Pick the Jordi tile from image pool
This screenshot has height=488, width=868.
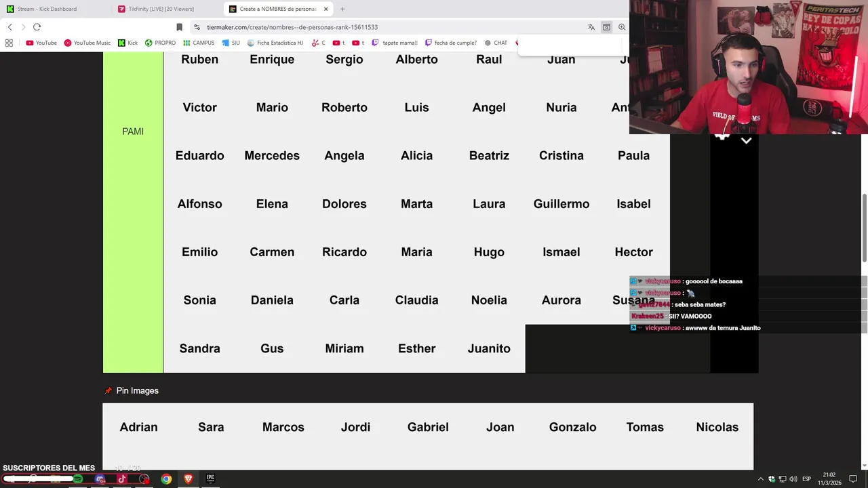355,427
